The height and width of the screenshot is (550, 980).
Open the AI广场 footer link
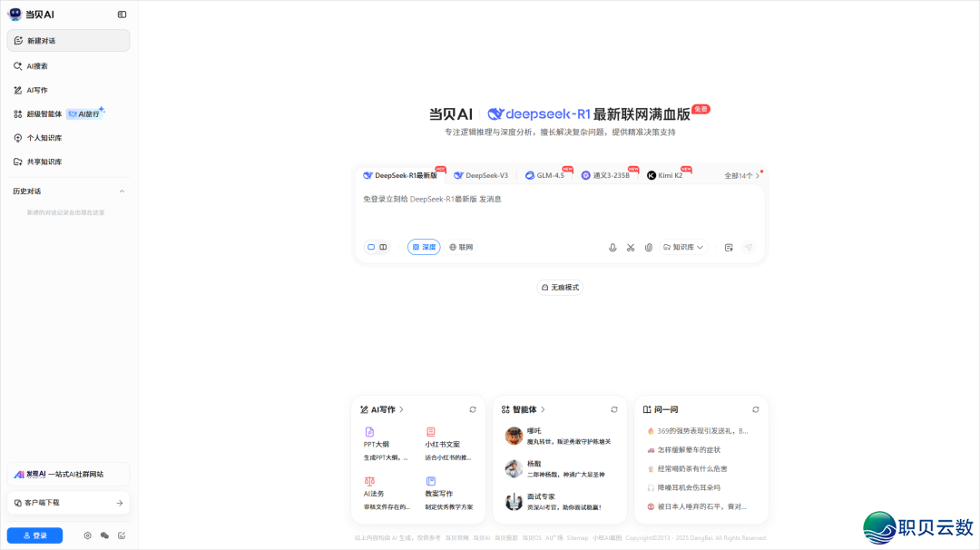(x=554, y=538)
